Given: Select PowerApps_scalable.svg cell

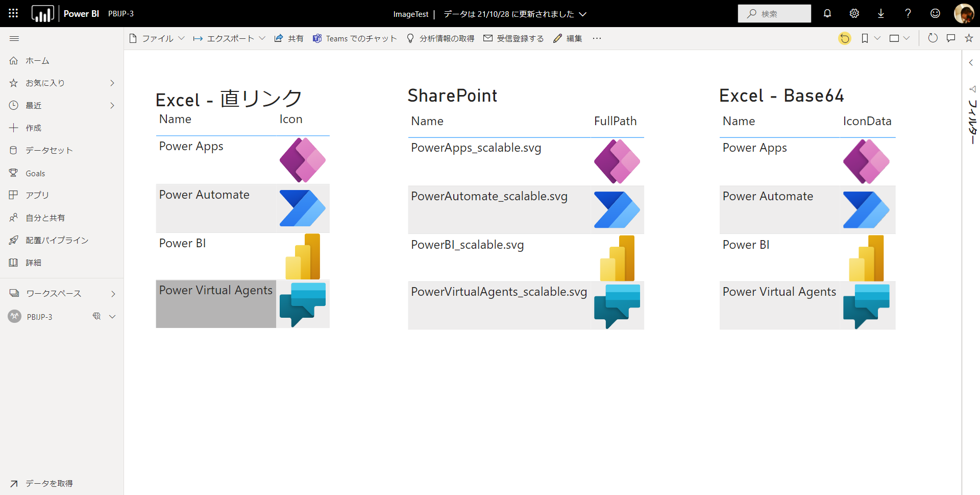Looking at the screenshot, I should pos(499,161).
